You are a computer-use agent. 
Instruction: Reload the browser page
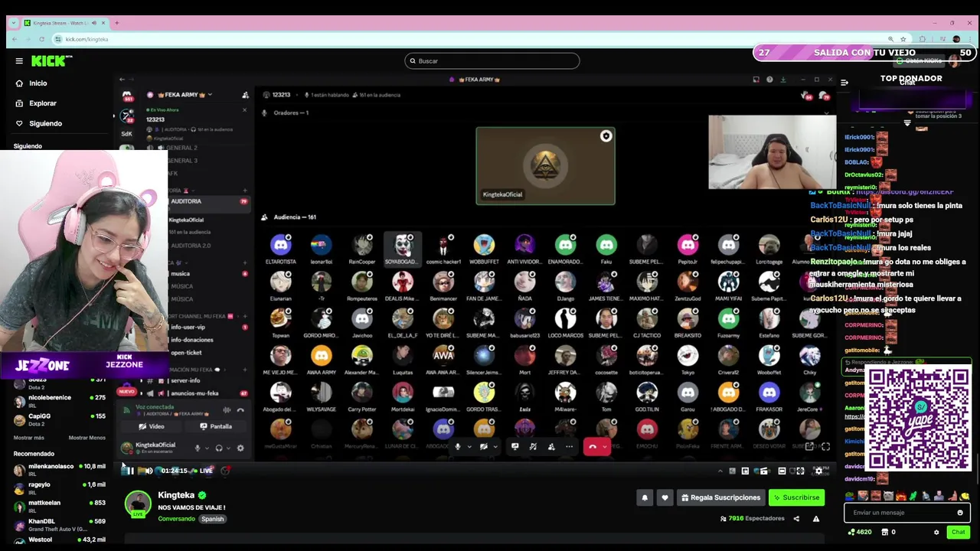coord(42,39)
